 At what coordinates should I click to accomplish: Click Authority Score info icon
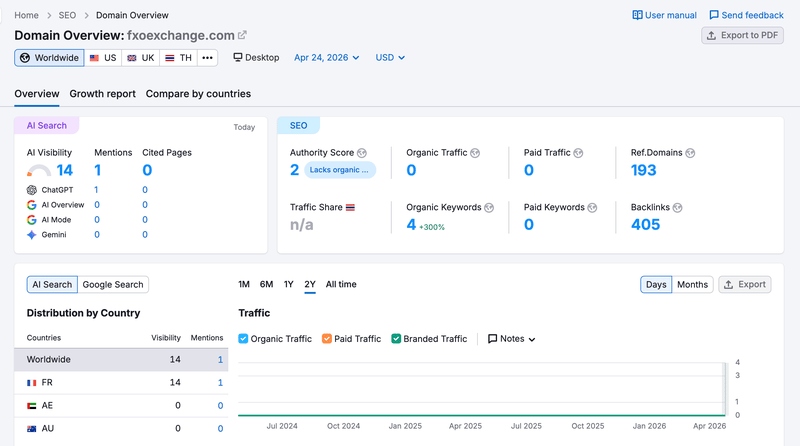[x=362, y=153]
